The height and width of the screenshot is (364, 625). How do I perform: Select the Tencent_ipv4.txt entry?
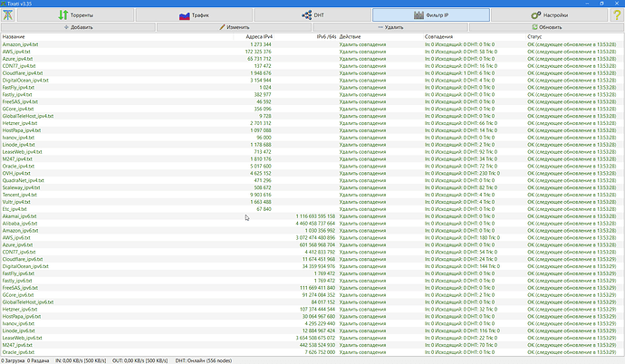[x=312, y=196]
